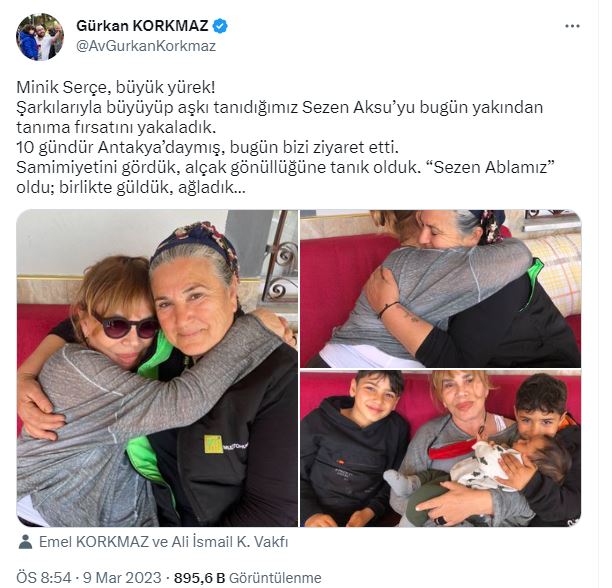Click the blue verified badge icon

[x=221, y=26]
